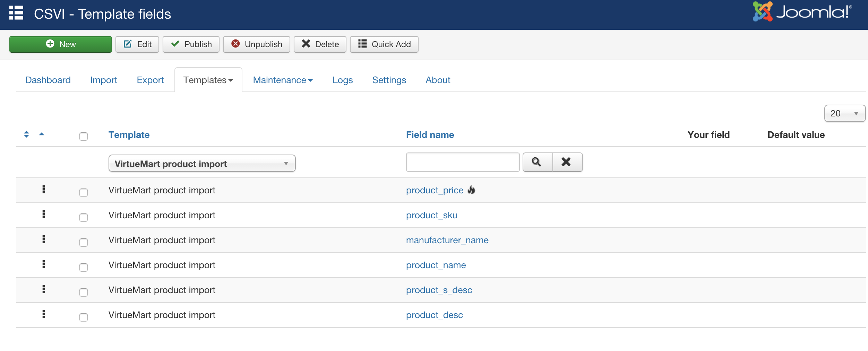The width and height of the screenshot is (868, 351).
Task: Click the Your field column header
Action: point(708,135)
